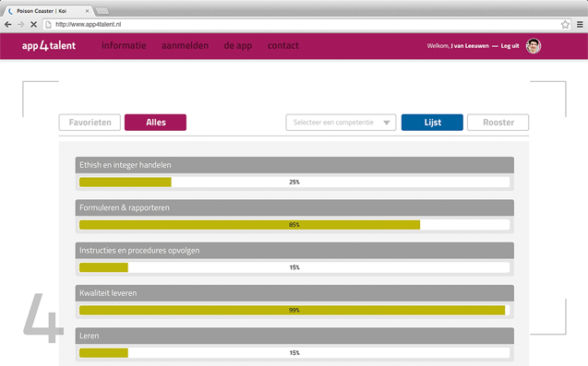
Task: Click the Formuleren & rapporteren 85% progress bar
Action: [x=294, y=225]
